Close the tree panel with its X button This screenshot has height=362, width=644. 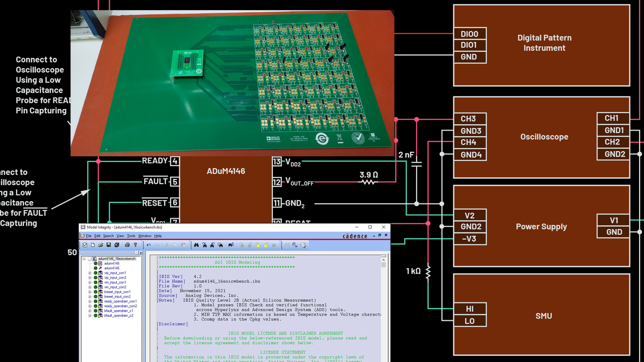click(140, 253)
